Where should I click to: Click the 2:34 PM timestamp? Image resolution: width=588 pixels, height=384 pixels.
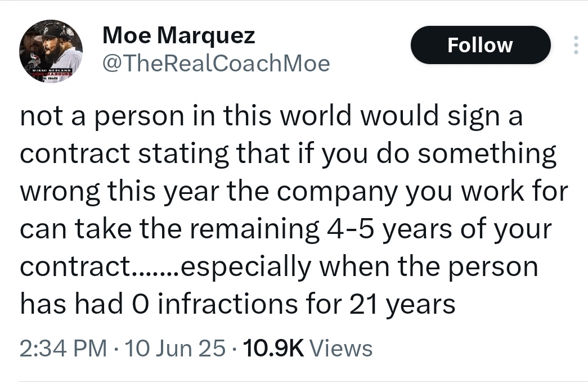point(63,348)
